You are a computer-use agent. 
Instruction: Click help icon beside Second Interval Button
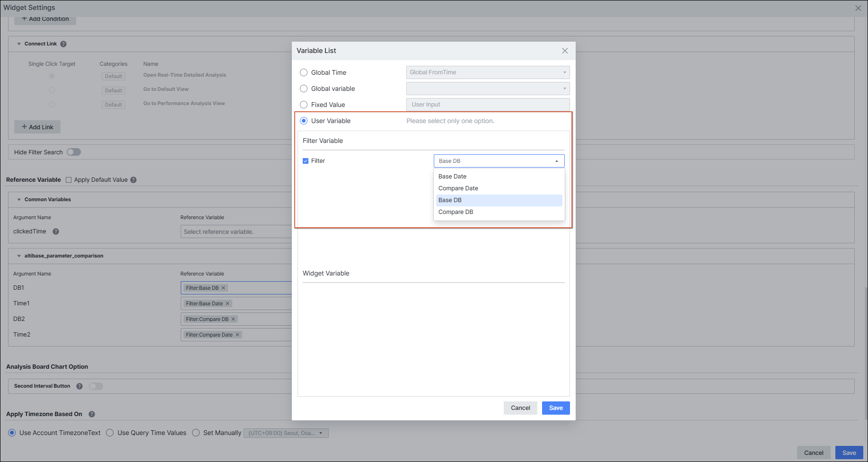pos(79,386)
